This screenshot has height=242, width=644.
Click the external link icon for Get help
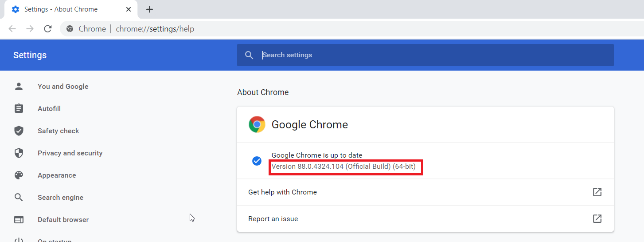pos(597,192)
